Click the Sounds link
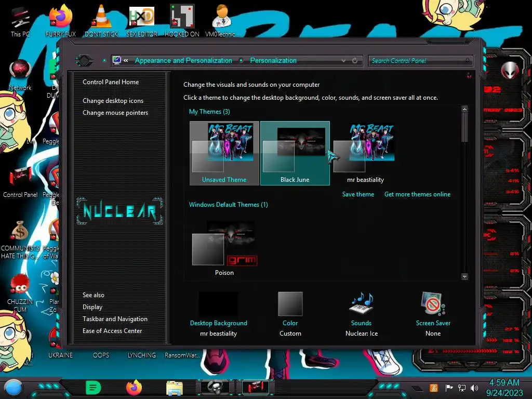 coord(361,323)
